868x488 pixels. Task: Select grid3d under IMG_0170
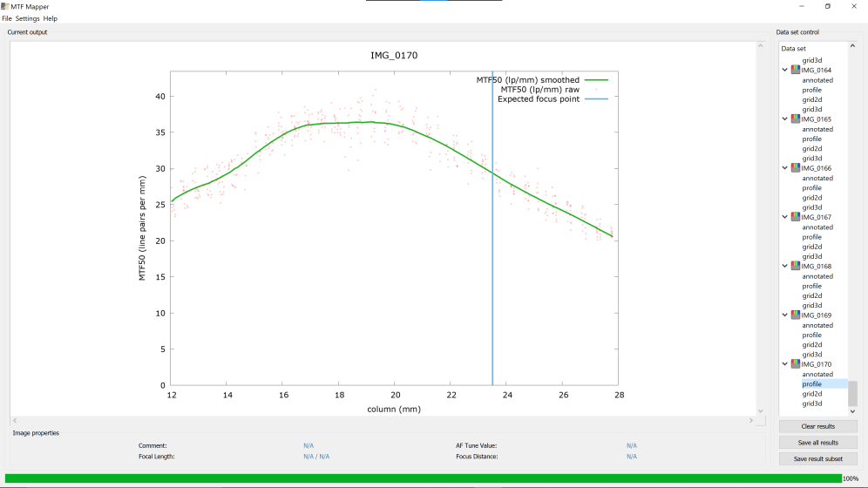point(812,403)
